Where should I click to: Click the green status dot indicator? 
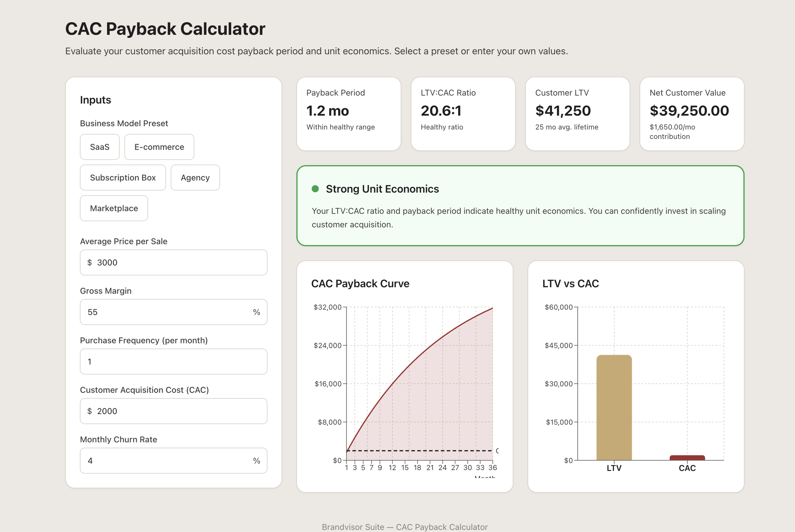point(315,189)
